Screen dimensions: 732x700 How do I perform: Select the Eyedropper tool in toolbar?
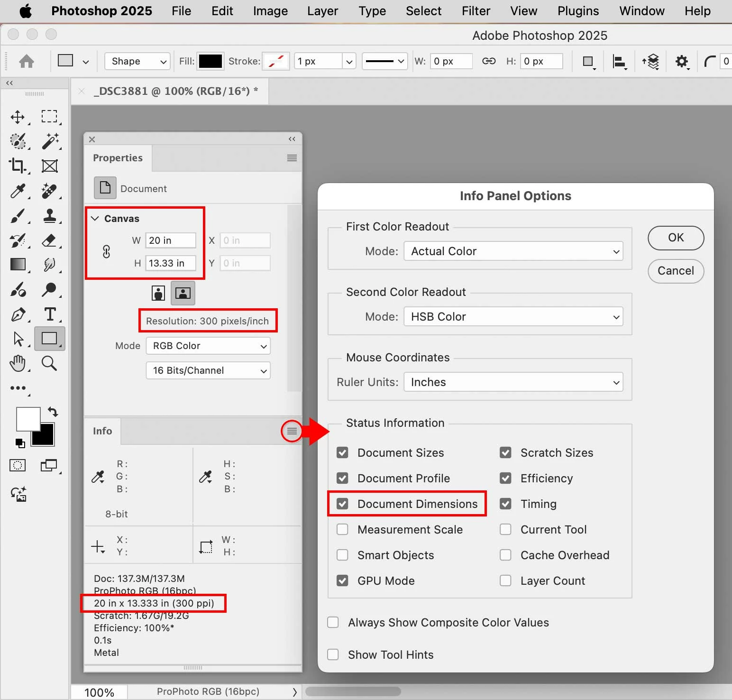18,191
